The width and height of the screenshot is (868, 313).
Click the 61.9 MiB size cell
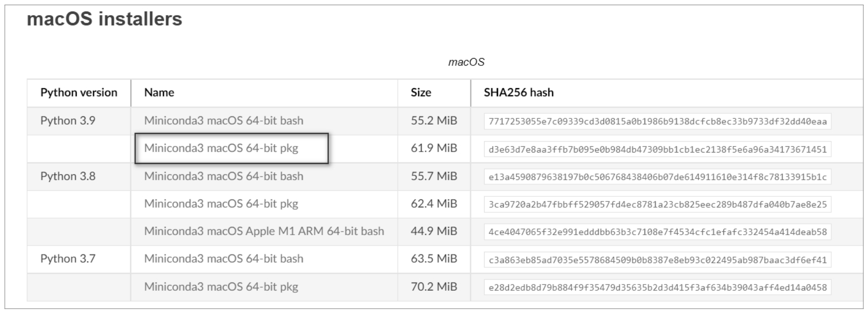coord(434,148)
